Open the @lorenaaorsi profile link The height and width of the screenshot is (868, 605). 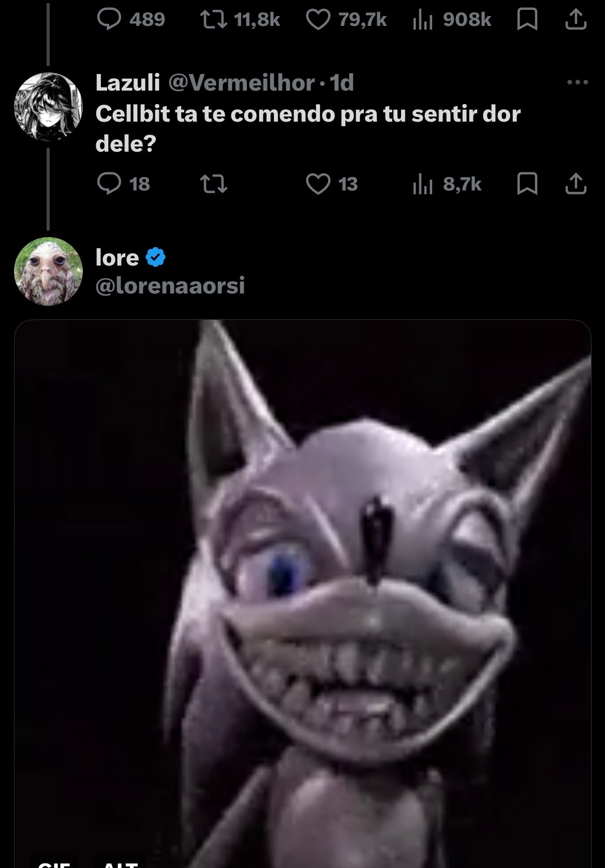tap(170, 285)
